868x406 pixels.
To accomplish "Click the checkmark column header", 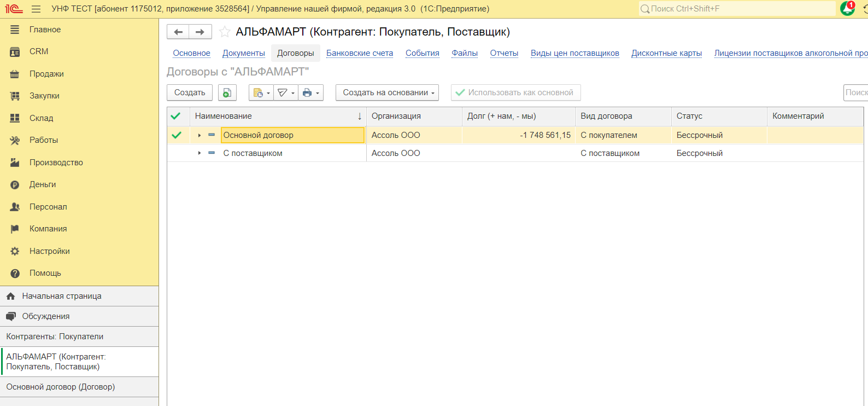I will tap(176, 116).
